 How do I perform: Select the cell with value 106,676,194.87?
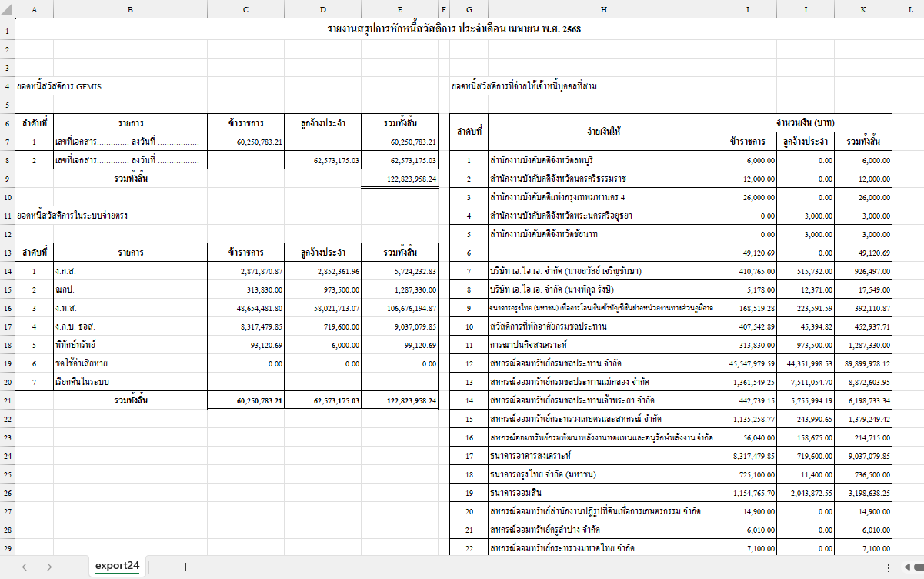click(x=399, y=308)
